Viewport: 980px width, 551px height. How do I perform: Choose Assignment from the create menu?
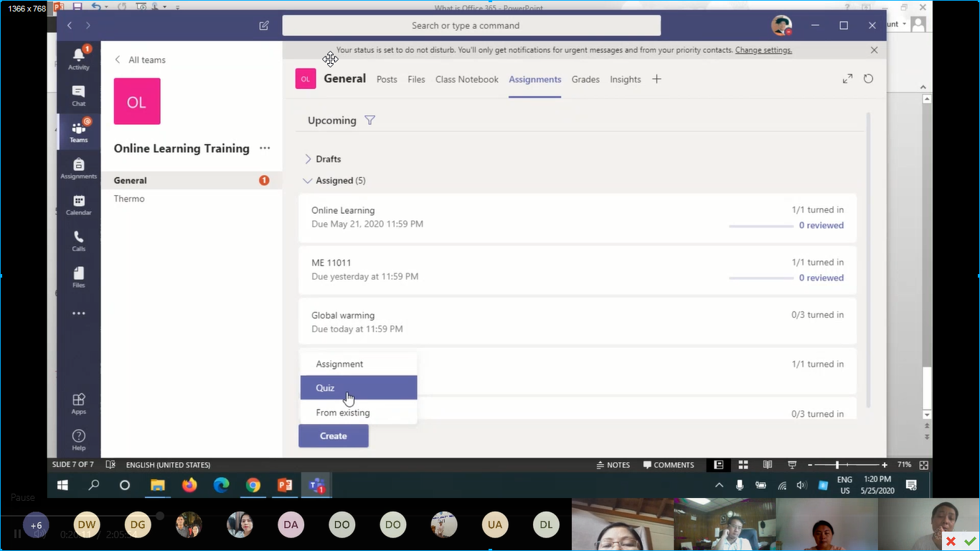coord(359,364)
